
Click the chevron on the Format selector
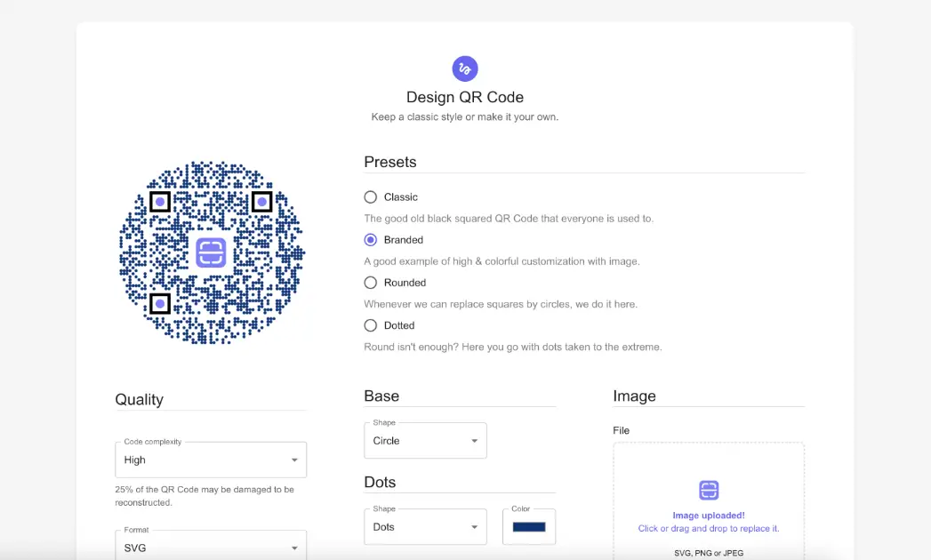[x=294, y=548]
